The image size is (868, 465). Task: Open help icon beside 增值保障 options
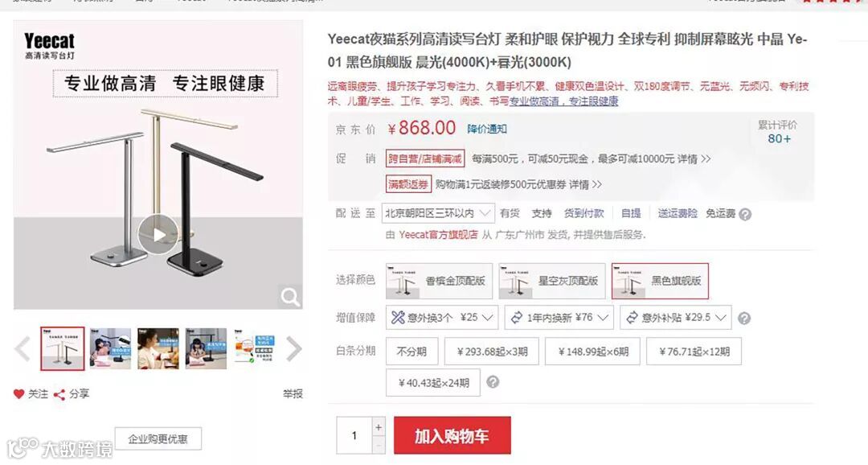744,318
